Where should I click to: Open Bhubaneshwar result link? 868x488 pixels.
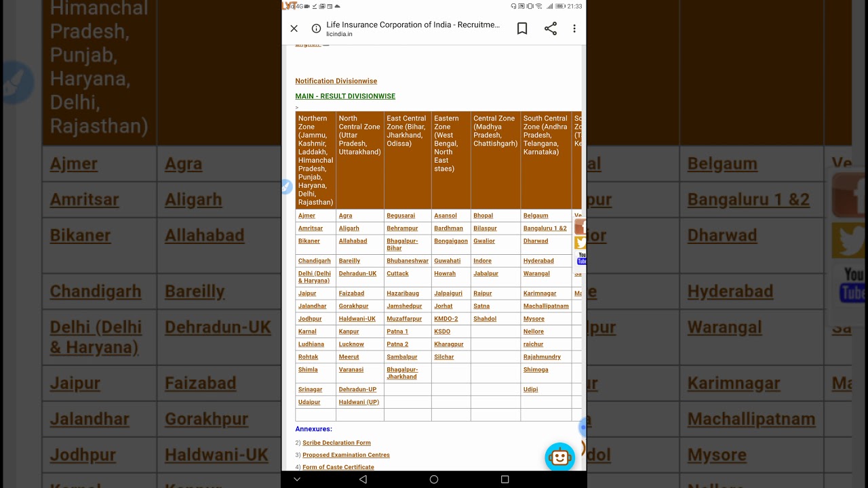[408, 261]
